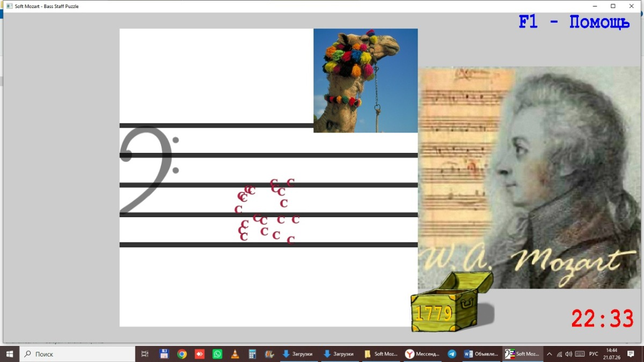Open WhatsApp from the taskbar
Screen dimensions: 644x362
pos(217,354)
